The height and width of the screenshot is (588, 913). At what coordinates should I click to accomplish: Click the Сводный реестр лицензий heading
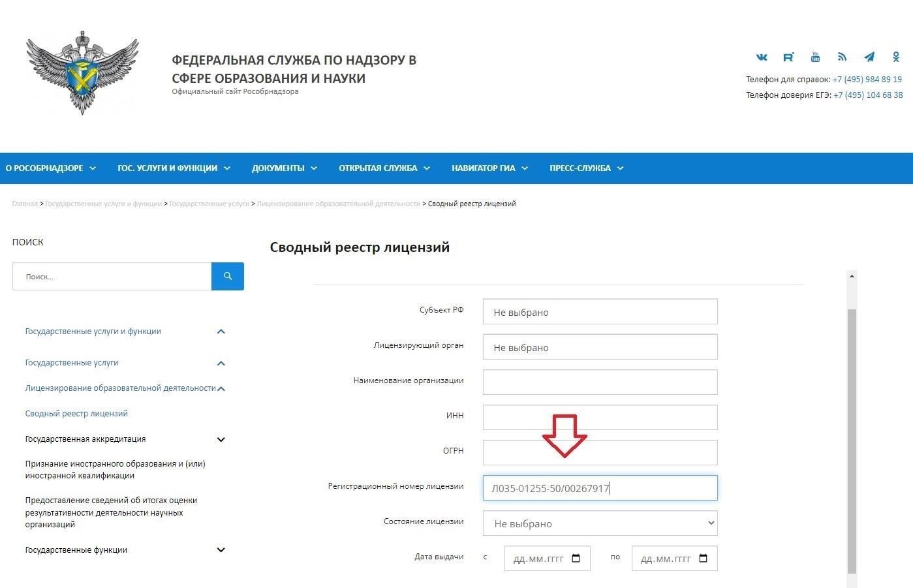[x=360, y=247]
